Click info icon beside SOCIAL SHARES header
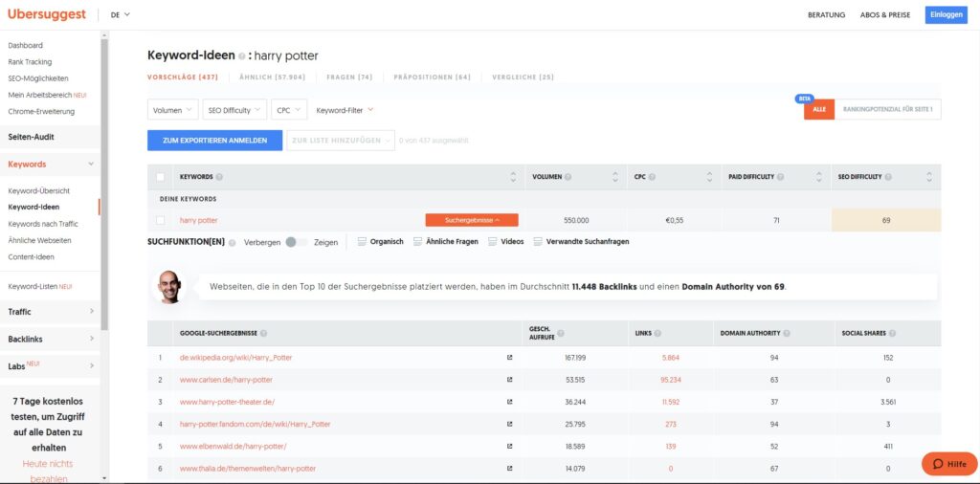This screenshot has width=980, height=484. click(892, 334)
